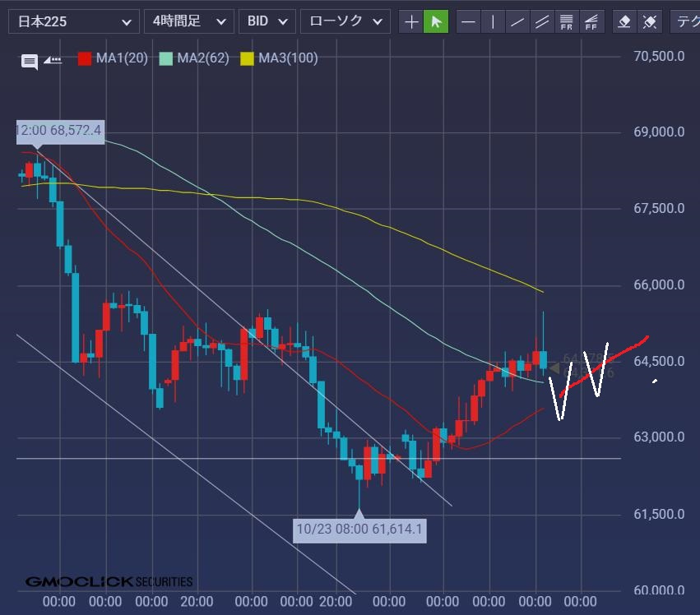The image size is (700, 615).
Task: Select the MA3(100) legend label
Action: tap(289, 58)
